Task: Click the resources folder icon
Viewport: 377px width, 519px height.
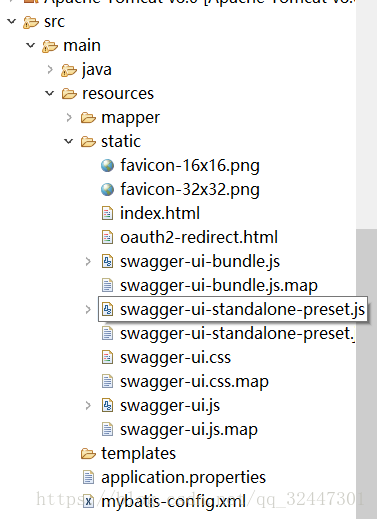Action: (69, 94)
